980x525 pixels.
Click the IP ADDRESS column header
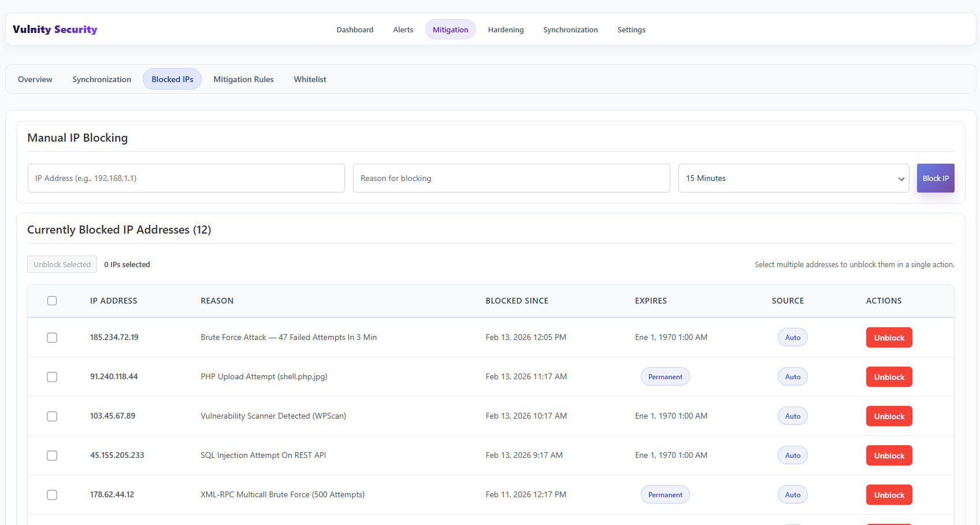click(114, 301)
